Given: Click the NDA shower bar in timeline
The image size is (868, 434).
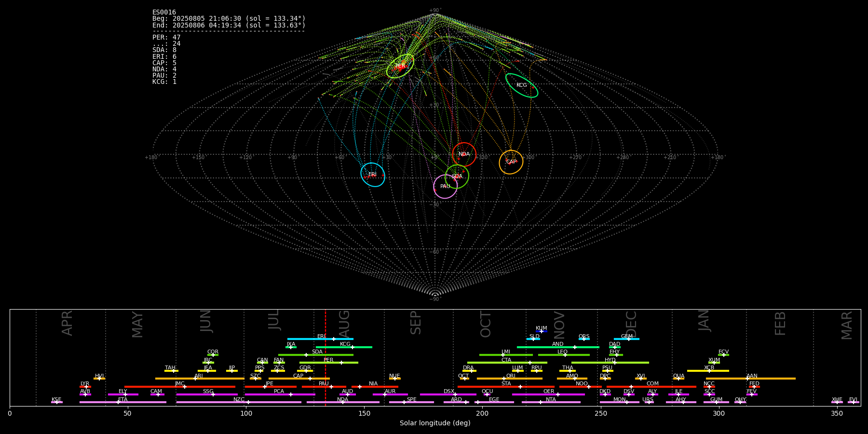Looking at the screenshot, I should (343, 402).
